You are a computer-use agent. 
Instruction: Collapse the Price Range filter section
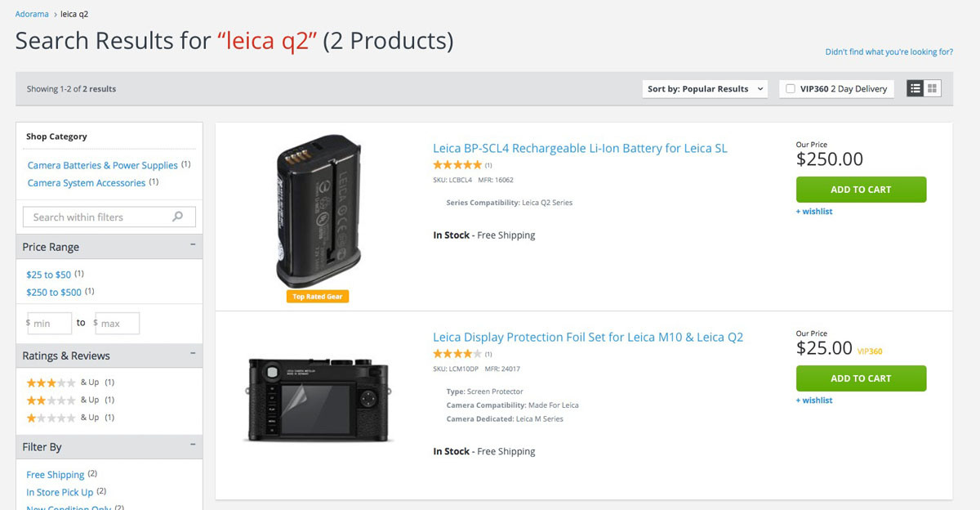(193, 245)
